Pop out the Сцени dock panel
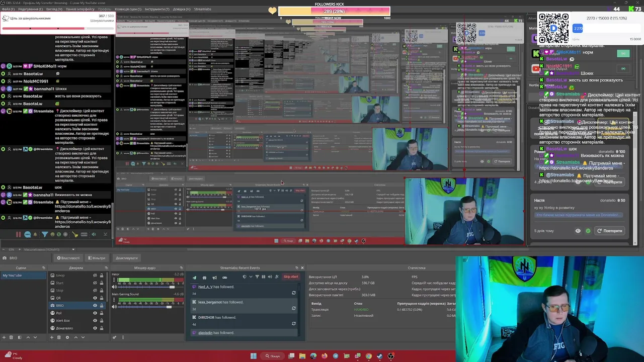 43,268
